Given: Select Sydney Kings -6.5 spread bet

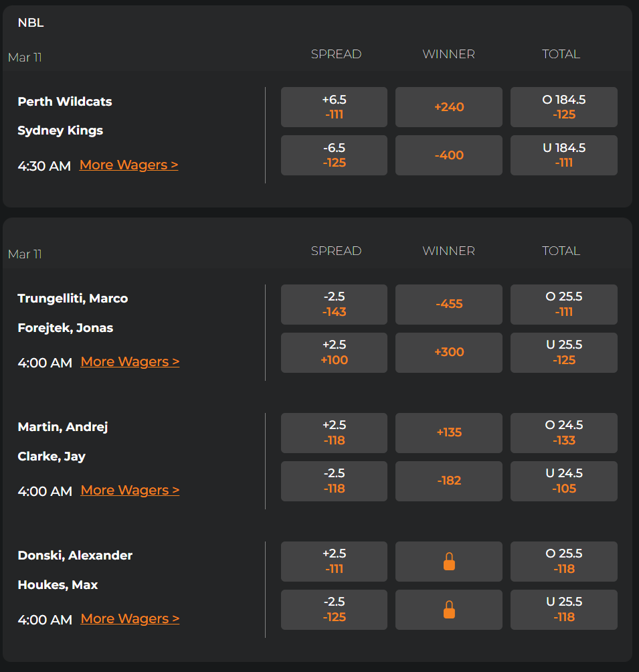Looking at the screenshot, I should [334, 155].
